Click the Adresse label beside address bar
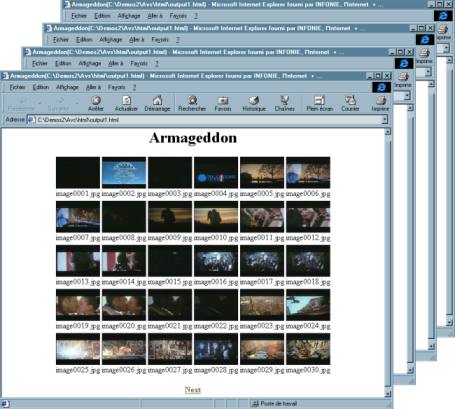This screenshot has width=455, height=409. coord(15,119)
